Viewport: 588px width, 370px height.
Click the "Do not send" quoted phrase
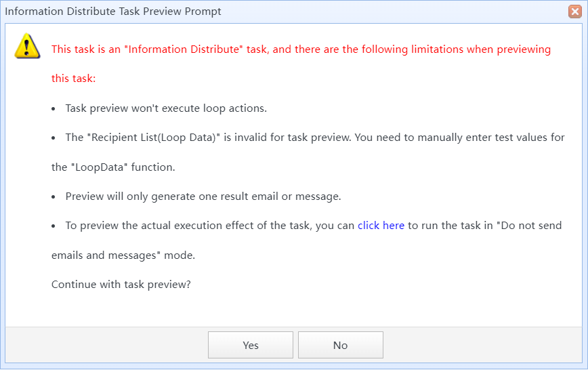(x=529, y=226)
